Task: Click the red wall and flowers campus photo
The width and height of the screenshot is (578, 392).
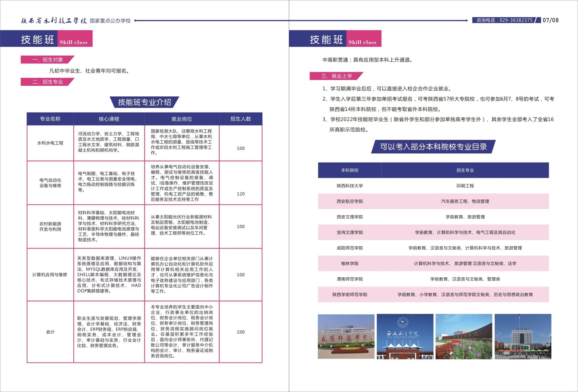Action: (x=464, y=336)
